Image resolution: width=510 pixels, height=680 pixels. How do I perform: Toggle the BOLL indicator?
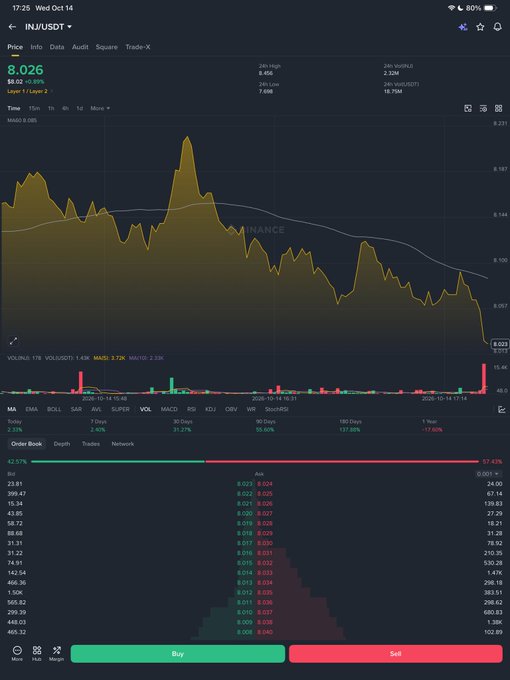pos(54,409)
